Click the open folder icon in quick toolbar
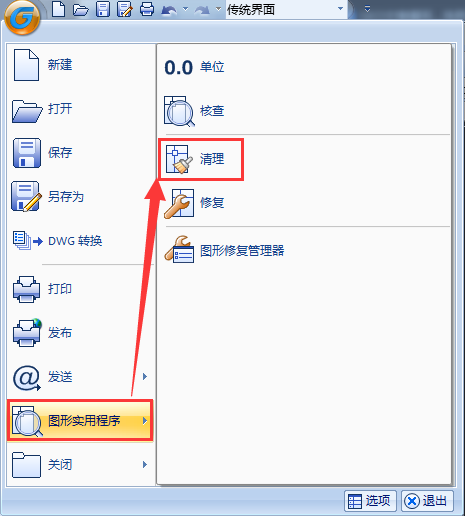The width and height of the screenshot is (465, 516). [81, 9]
